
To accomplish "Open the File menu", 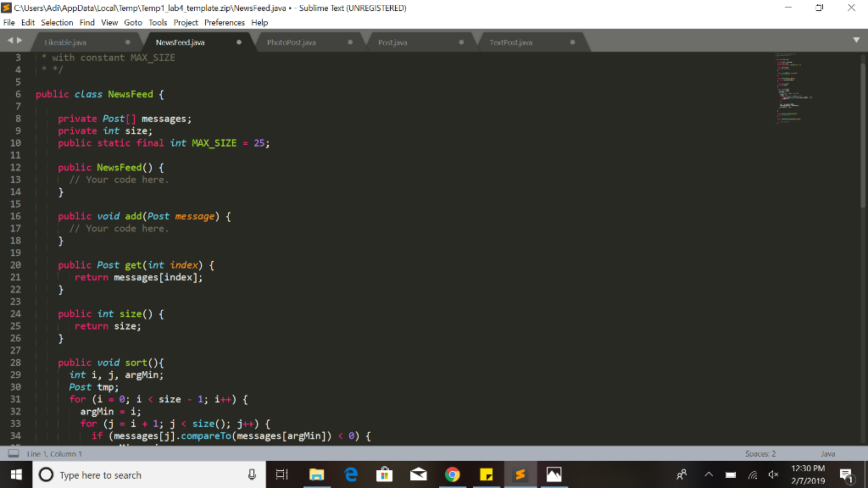I will (8, 23).
